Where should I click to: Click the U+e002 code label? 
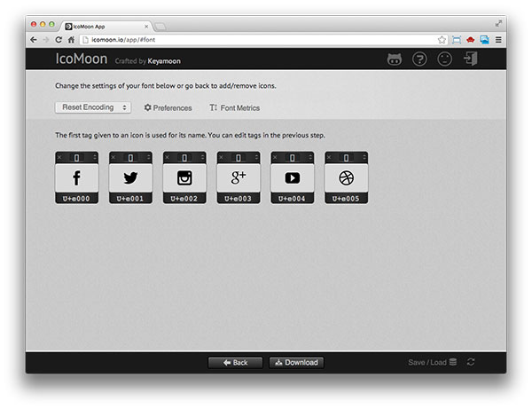pyautogui.click(x=184, y=199)
